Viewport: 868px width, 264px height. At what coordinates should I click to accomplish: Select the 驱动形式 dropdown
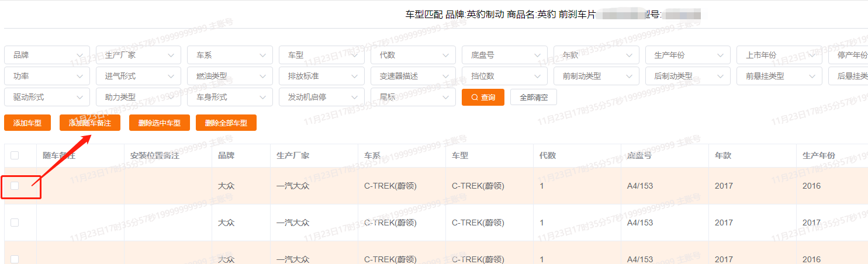(x=47, y=97)
